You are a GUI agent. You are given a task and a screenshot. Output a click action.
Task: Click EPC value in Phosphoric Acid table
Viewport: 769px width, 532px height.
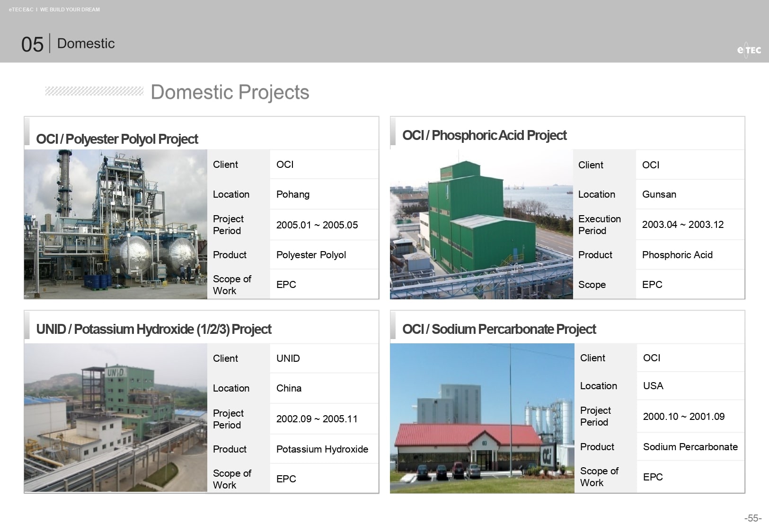[x=652, y=285]
